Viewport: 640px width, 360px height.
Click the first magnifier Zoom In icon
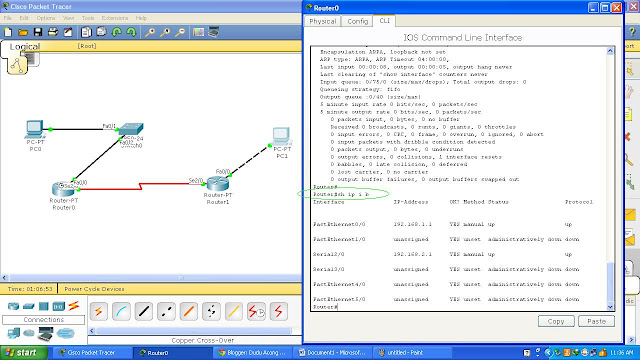coord(150,32)
